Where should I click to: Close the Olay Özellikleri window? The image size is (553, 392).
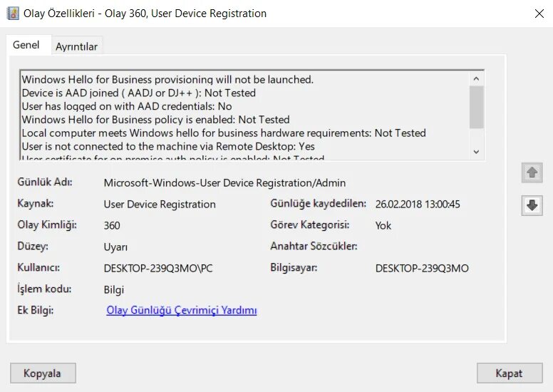pos(539,14)
